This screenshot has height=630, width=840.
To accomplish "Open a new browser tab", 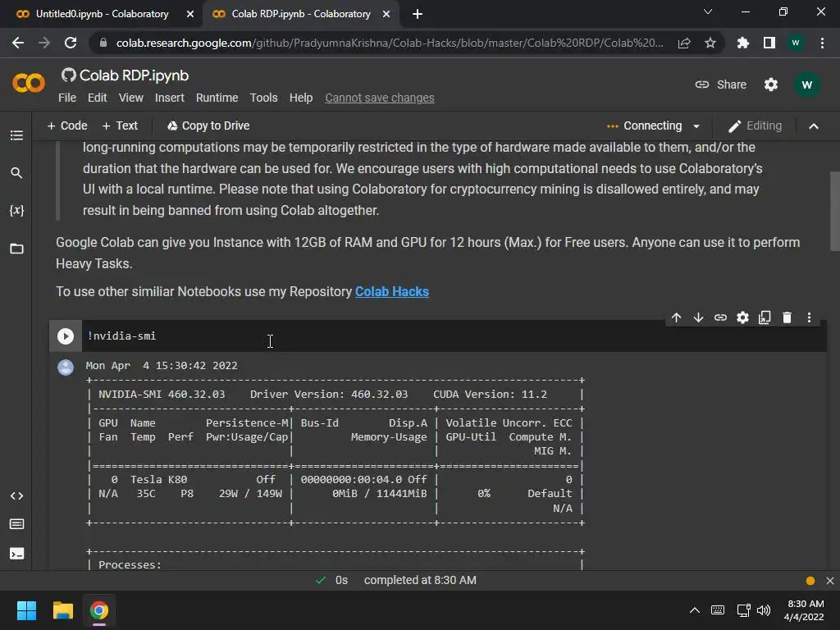I will (x=418, y=14).
